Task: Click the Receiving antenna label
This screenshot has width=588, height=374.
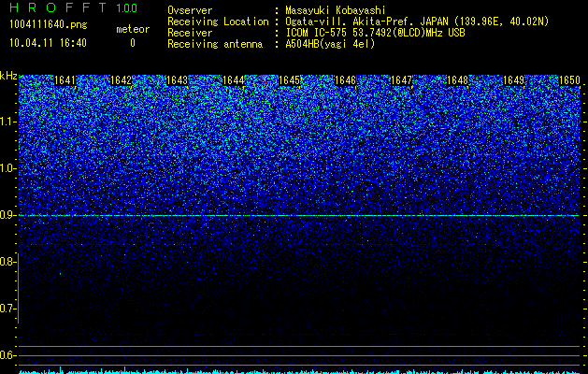Action: 215,44
